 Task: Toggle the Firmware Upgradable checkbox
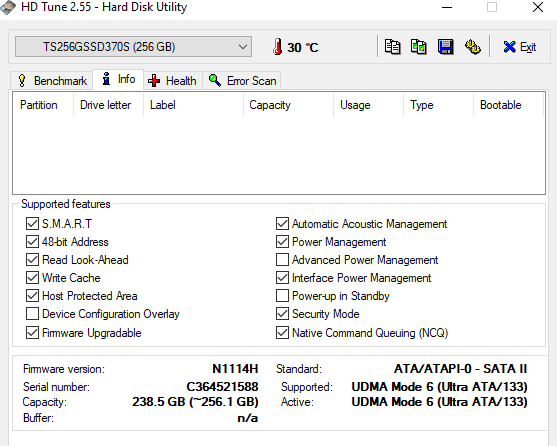pos(32,333)
